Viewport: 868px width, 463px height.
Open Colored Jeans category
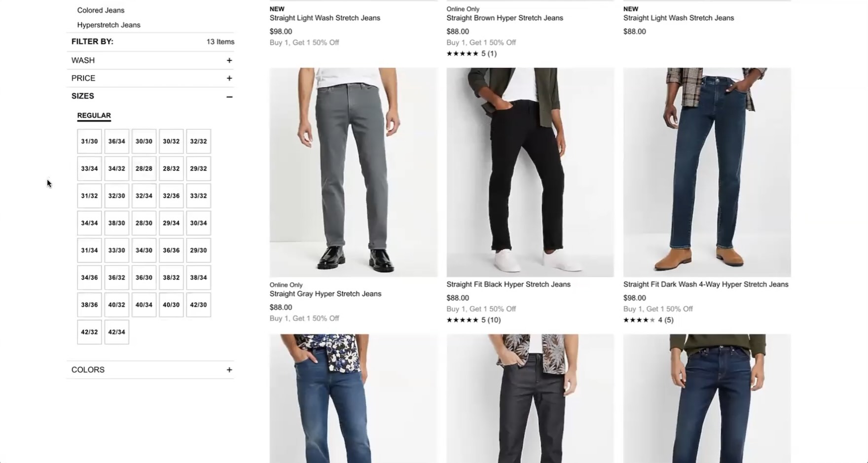coord(101,10)
